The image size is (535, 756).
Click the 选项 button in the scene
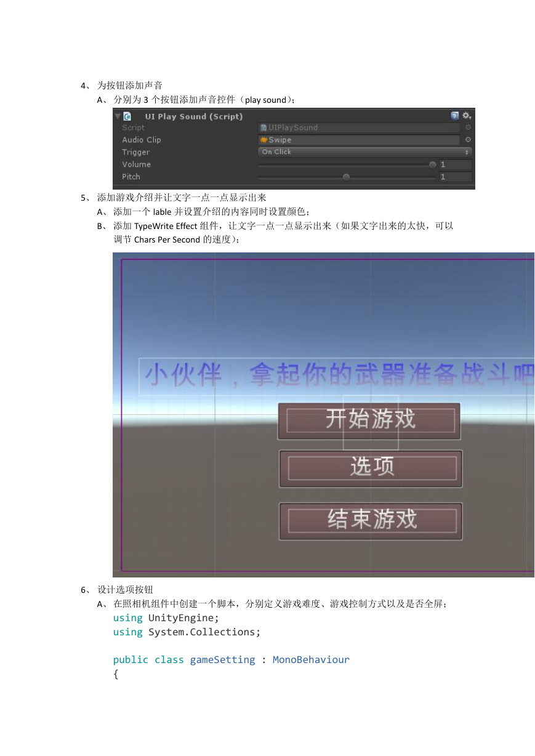click(x=371, y=468)
